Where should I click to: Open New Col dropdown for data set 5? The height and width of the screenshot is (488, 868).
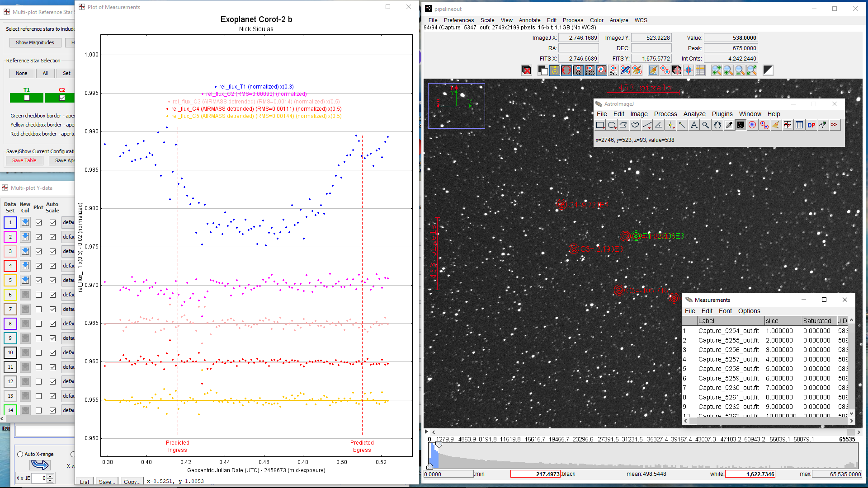click(x=25, y=280)
